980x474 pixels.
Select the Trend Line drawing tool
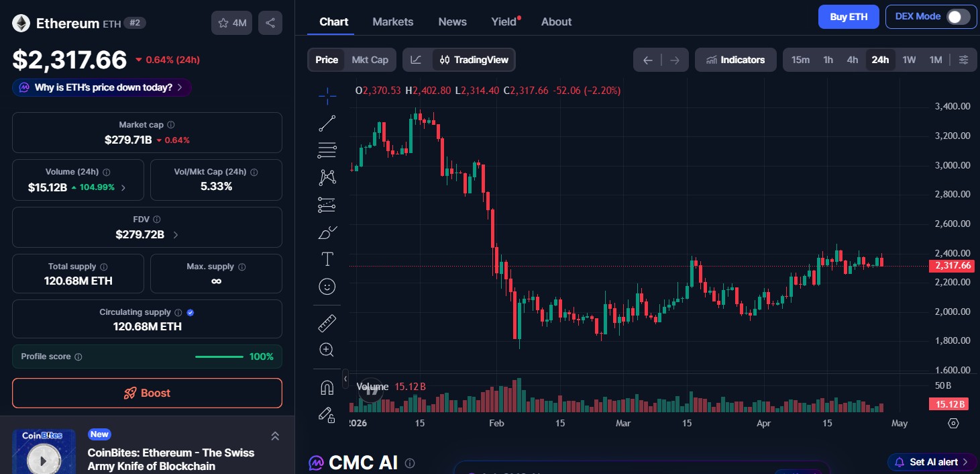point(327,123)
